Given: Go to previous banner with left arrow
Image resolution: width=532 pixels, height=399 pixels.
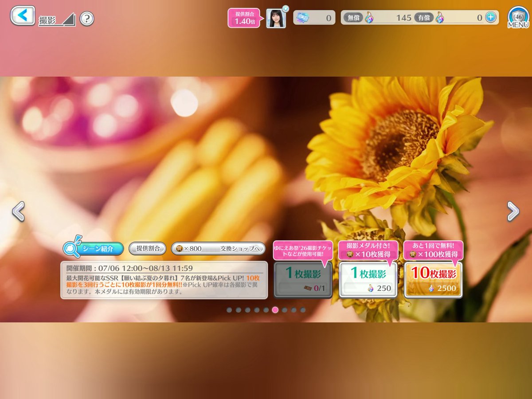Looking at the screenshot, I should point(18,211).
